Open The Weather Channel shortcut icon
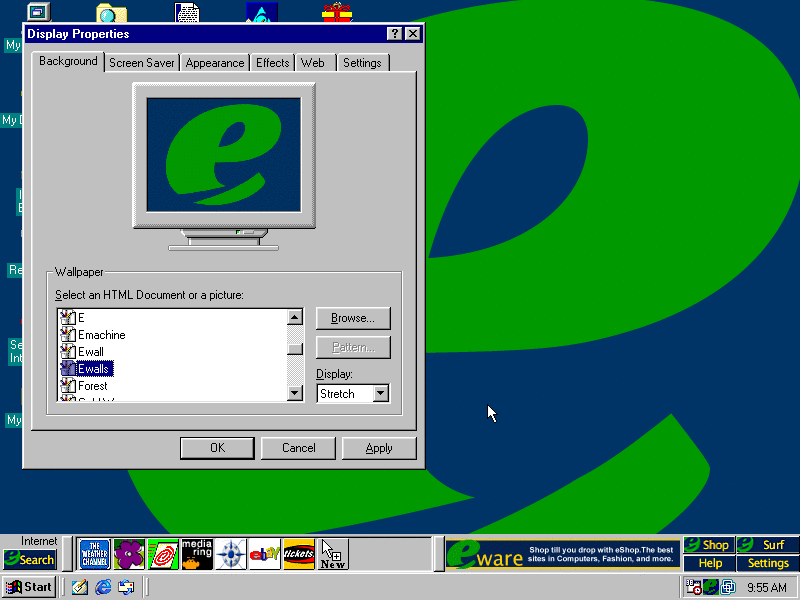The height and width of the screenshot is (600, 800). [x=94, y=554]
